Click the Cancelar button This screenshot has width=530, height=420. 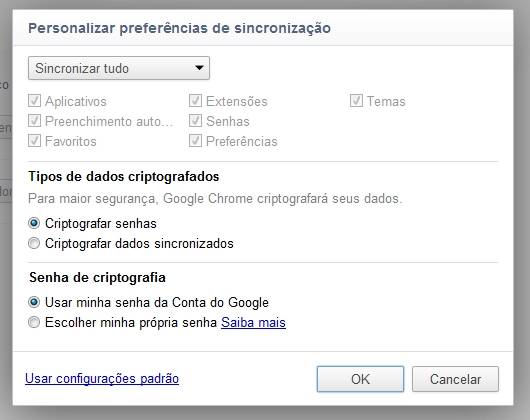[455, 379]
